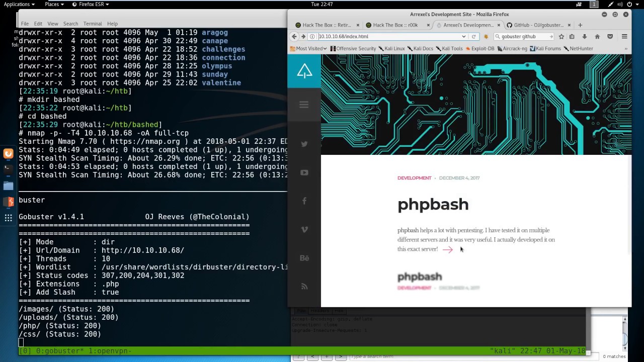
Task: Show applications grid in dock
Action: click(x=8, y=218)
